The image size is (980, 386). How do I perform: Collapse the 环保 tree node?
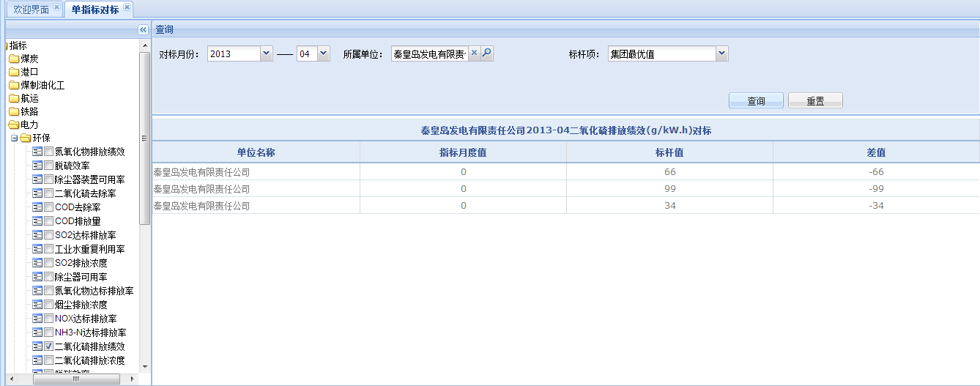click(x=14, y=138)
